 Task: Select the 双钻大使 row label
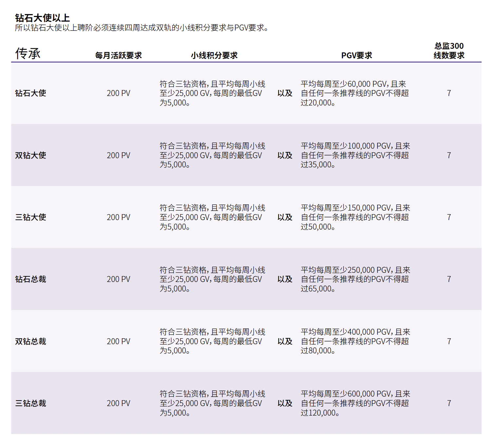(30, 155)
